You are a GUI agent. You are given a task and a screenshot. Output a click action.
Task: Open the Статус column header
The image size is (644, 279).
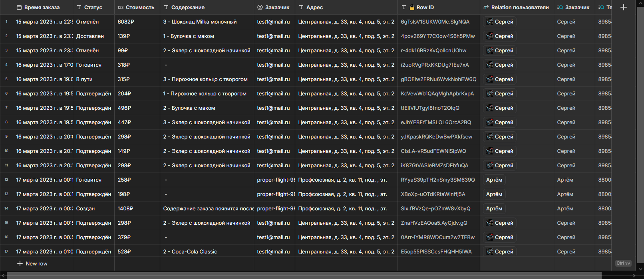(93, 8)
